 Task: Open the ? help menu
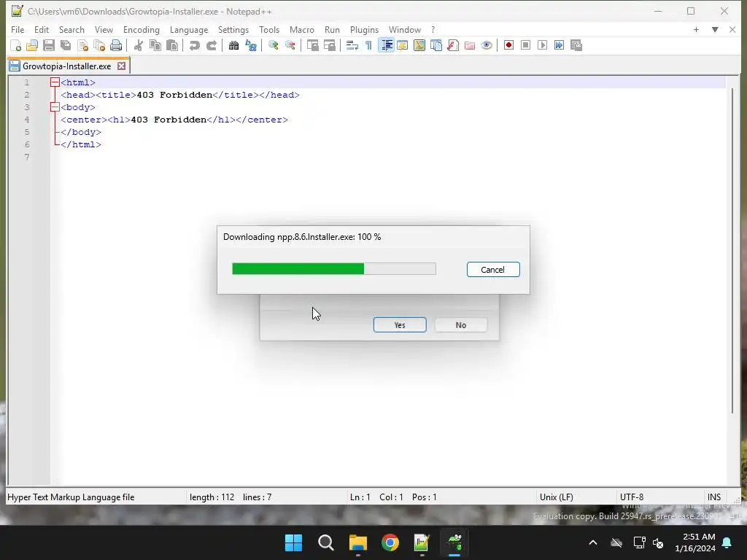[433, 29]
